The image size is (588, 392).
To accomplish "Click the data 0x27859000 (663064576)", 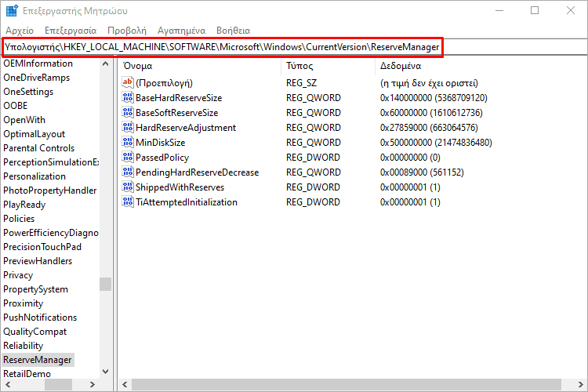I will tap(429, 128).
